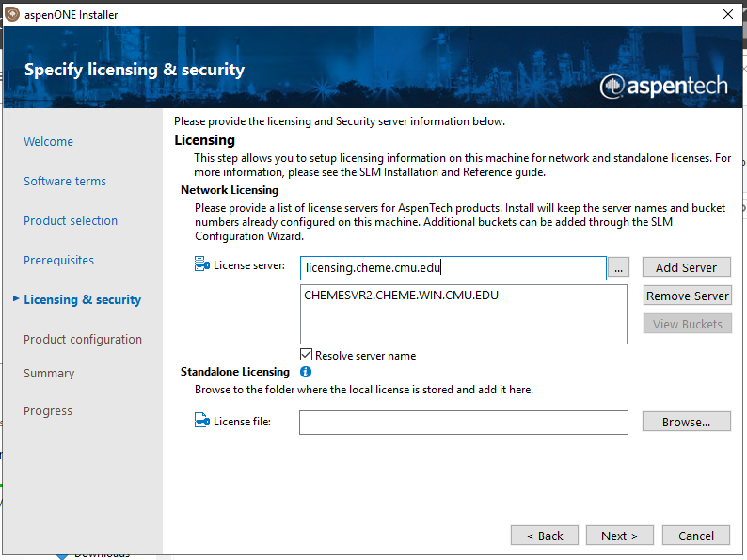The width and height of the screenshot is (747, 560).
Task: Click the Specify licensing & security title
Action: [135, 70]
